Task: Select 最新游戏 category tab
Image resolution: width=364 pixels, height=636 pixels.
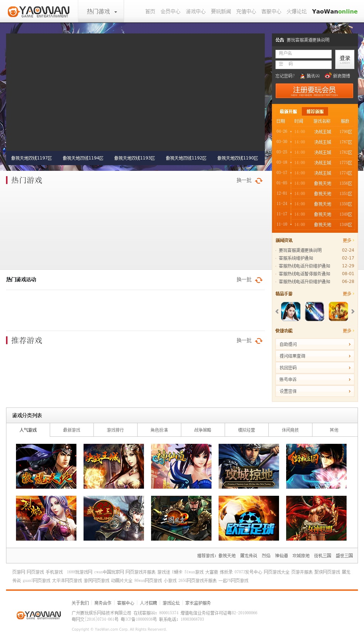Action: coord(72,430)
